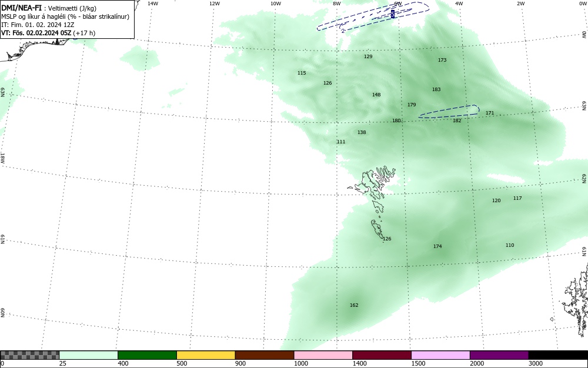
Task: Click the legend tick label 400
Action: (123, 363)
